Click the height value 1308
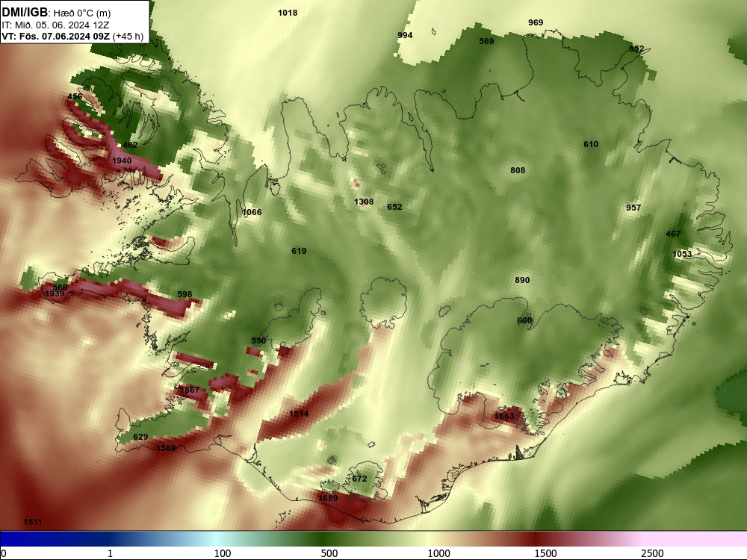The width and height of the screenshot is (747, 560). click(364, 202)
